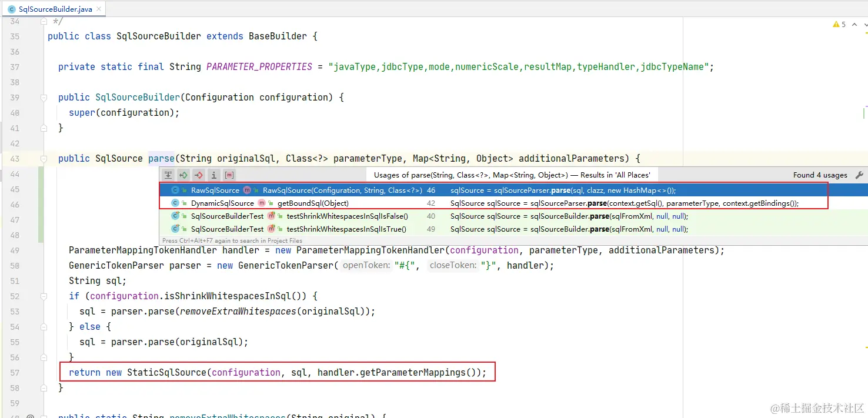Click the parse method name on line 43

tap(161, 159)
